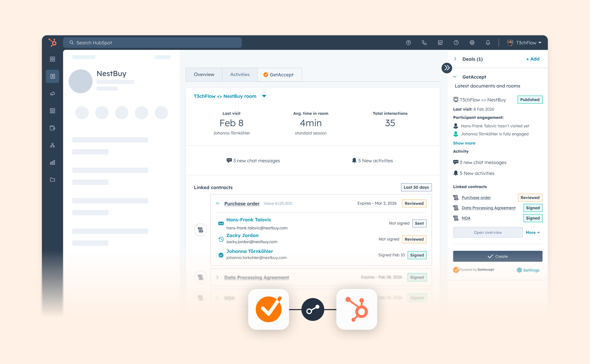Image resolution: width=590 pixels, height=364 pixels.
Task: Open the Settings gear in top bar
Action: point(472,43)
